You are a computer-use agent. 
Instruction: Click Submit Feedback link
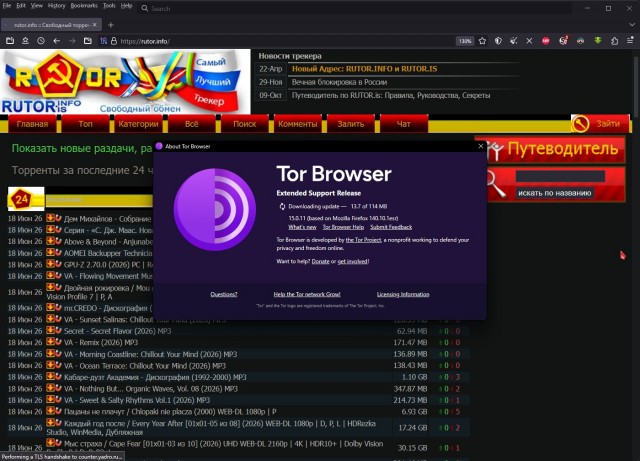point(391,227)
